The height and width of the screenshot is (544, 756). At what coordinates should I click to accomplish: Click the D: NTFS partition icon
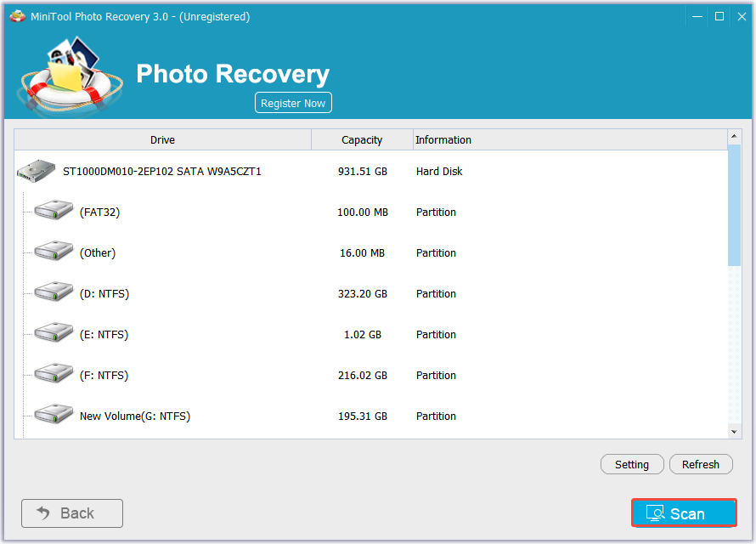tap(54, 291)
